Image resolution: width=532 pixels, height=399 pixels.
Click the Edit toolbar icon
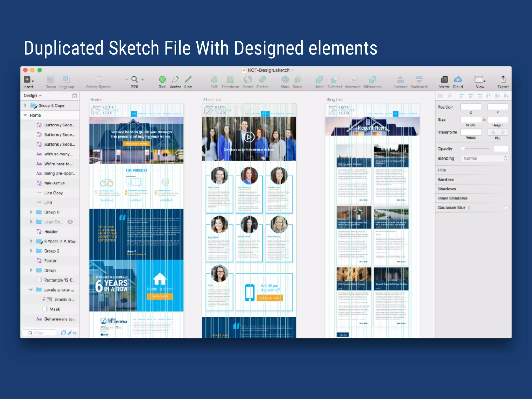pyautogui.click(x=214, y=79)
